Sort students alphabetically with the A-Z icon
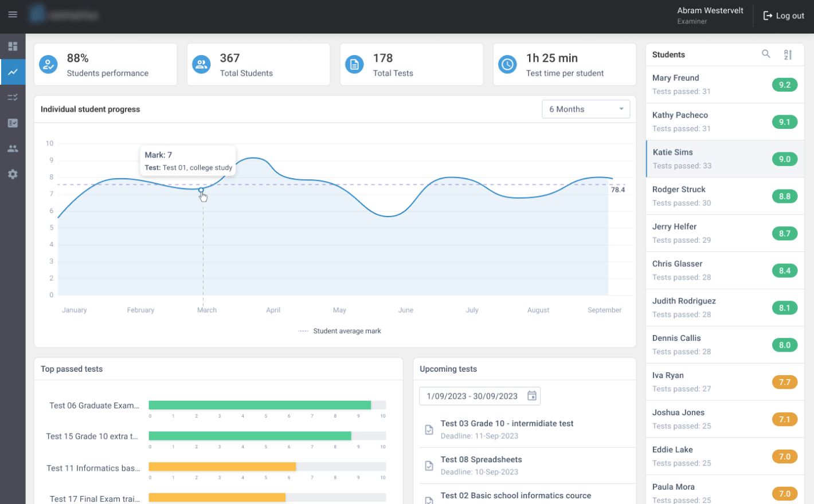814x504 pixels. coord(788,54)
